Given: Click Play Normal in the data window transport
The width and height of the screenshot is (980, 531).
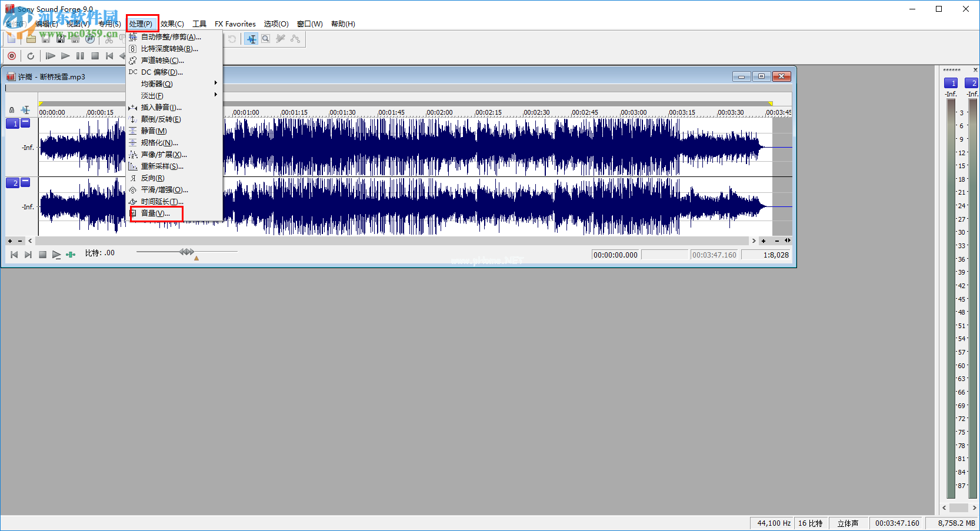Looking at the screenshot, I should (56, 255).
